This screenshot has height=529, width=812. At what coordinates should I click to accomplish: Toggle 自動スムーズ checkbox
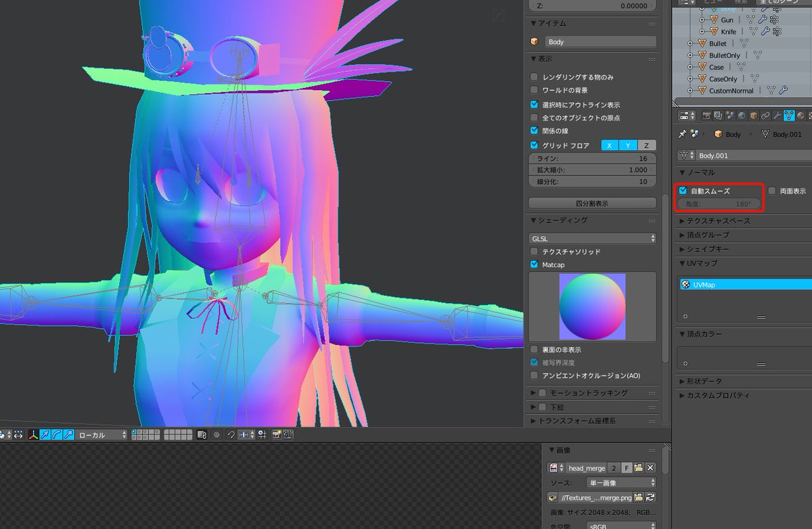[x=683, y=191]
